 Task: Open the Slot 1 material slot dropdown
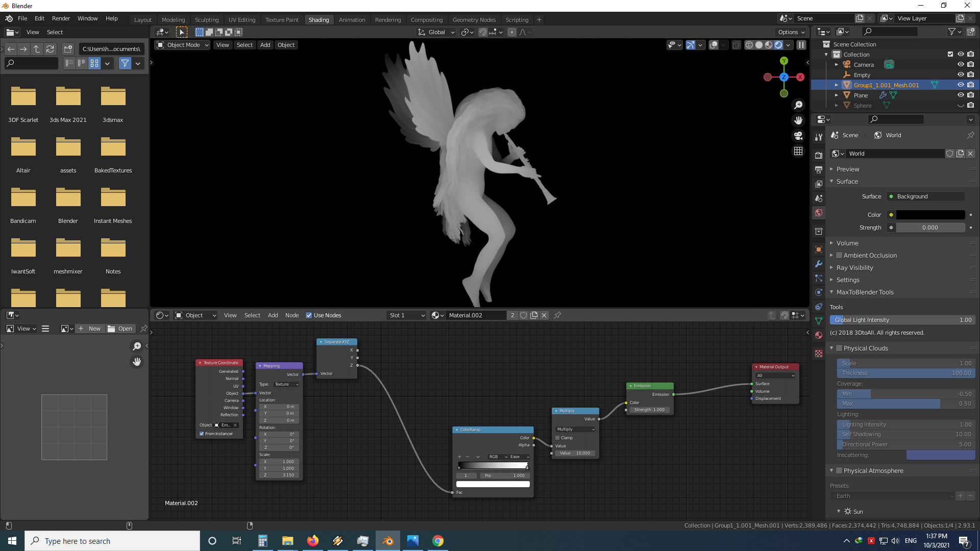pyautogui.click(x=407, y=315)
